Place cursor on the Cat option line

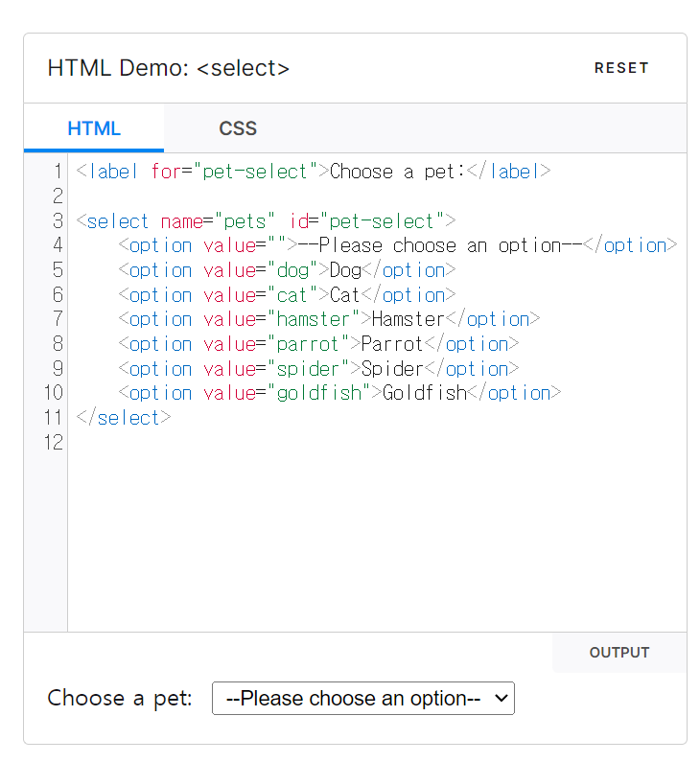[288, 294]
